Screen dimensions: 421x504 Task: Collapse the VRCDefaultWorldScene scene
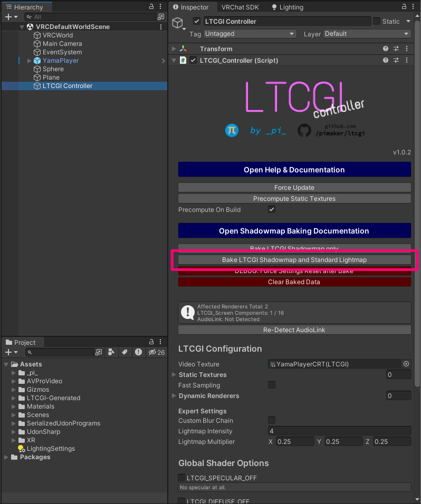(x=22, y=27)
